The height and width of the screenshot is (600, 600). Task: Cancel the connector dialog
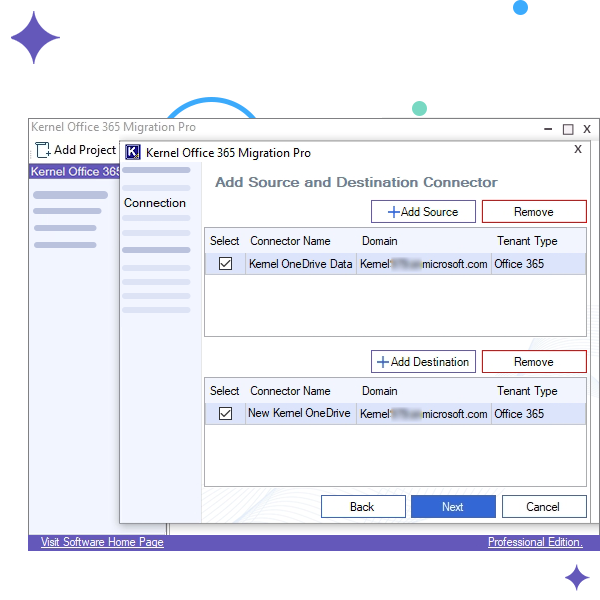pos(544,507)
